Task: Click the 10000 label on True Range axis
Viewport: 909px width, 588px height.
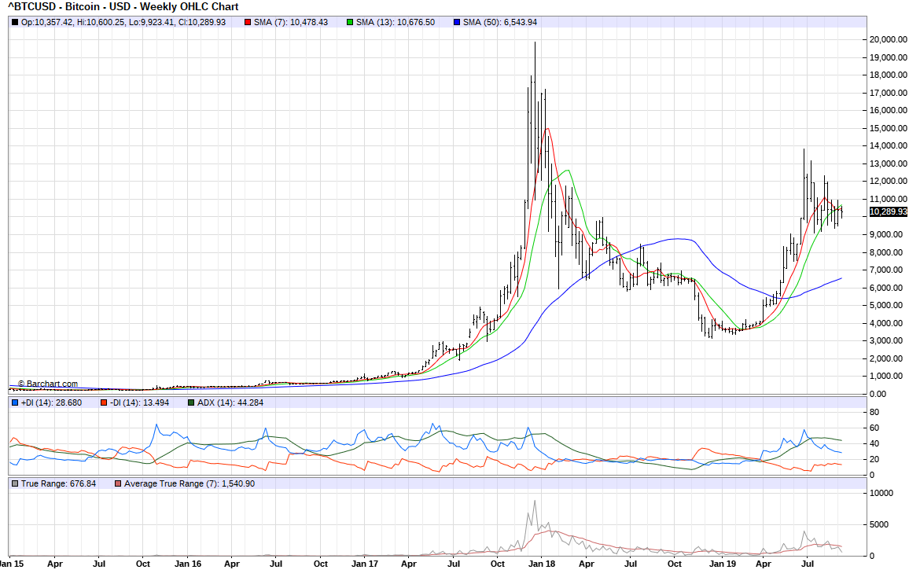Action: click(882, 493)
